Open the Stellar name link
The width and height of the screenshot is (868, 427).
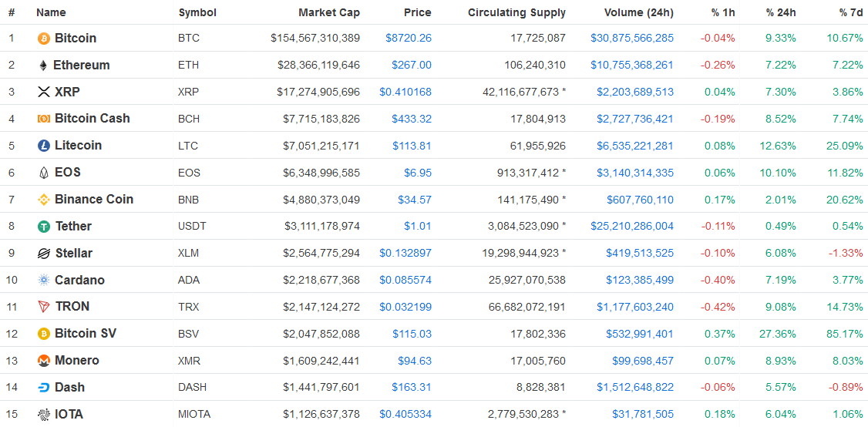coord(73,254)
